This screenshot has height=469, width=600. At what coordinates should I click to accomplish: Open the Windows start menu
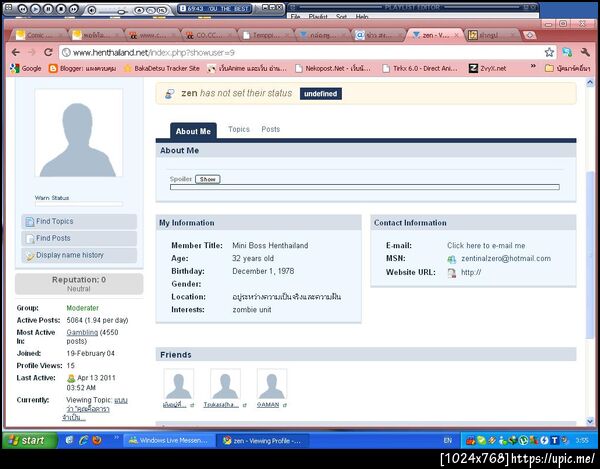point(29,440)
